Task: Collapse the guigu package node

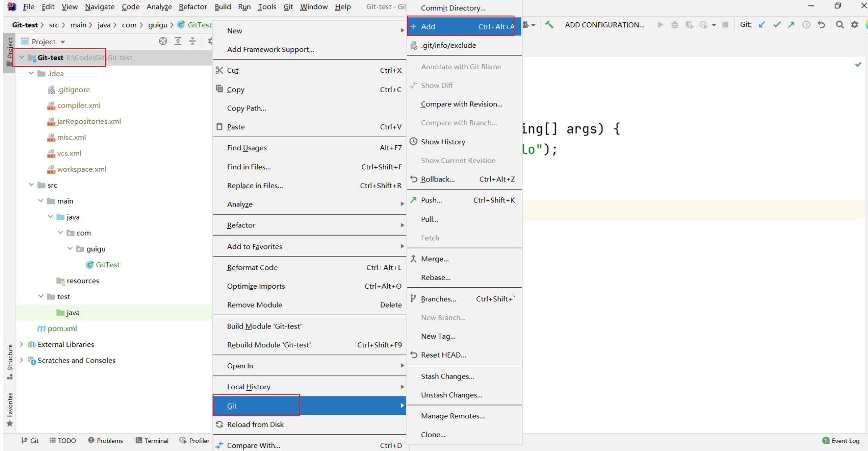Action: (70, 249)
